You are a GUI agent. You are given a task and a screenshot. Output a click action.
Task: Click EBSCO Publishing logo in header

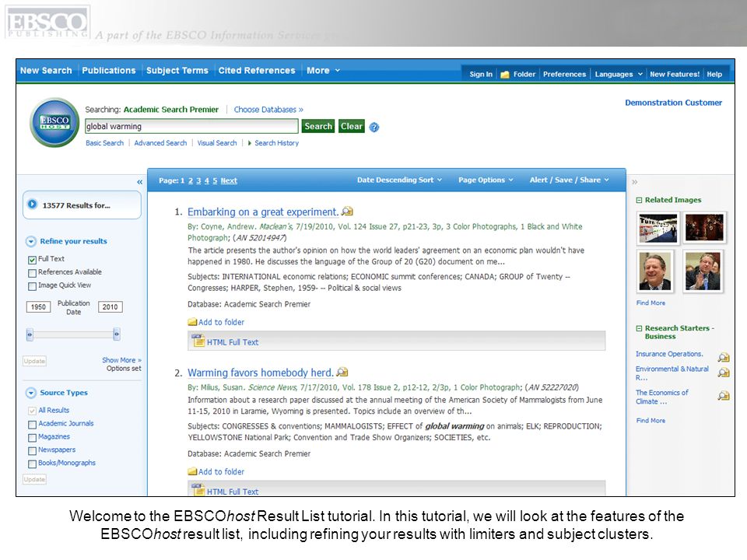coord(47,22)
